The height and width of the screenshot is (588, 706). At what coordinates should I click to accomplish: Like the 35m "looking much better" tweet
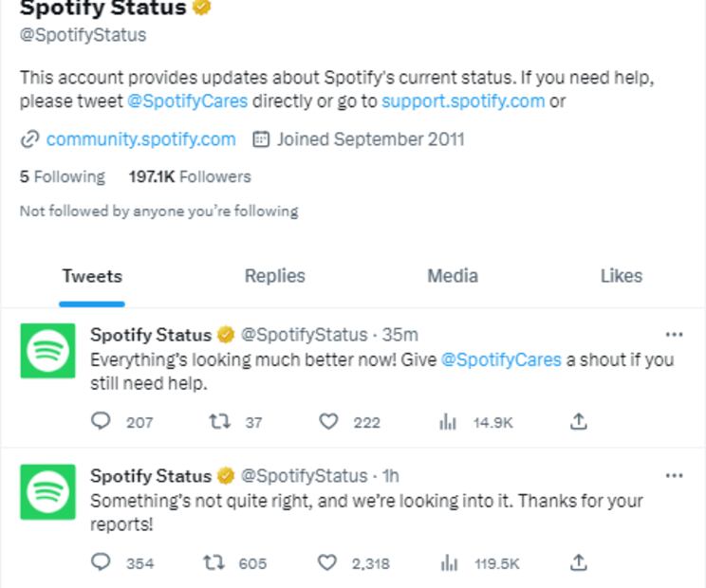pyautogui.click(x=328, y=421)
